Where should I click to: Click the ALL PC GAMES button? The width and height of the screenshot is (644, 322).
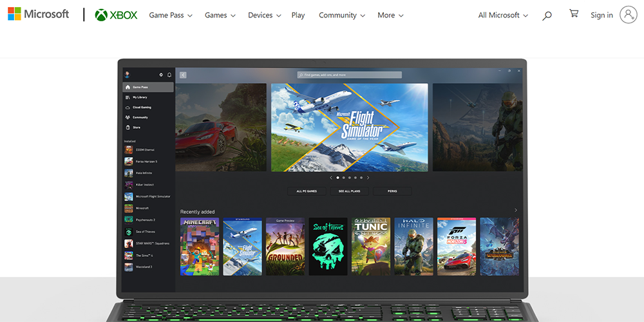click(307, 191)
